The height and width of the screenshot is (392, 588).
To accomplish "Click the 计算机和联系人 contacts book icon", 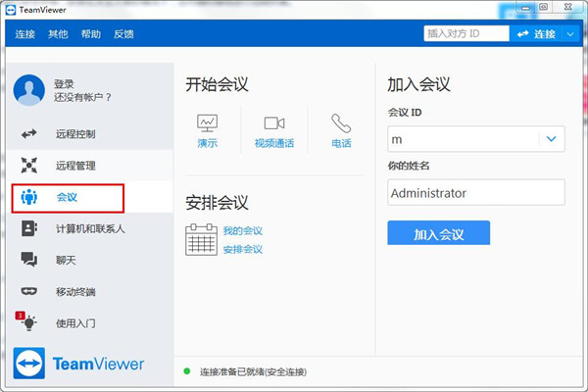I will click(x=28, y=228).
